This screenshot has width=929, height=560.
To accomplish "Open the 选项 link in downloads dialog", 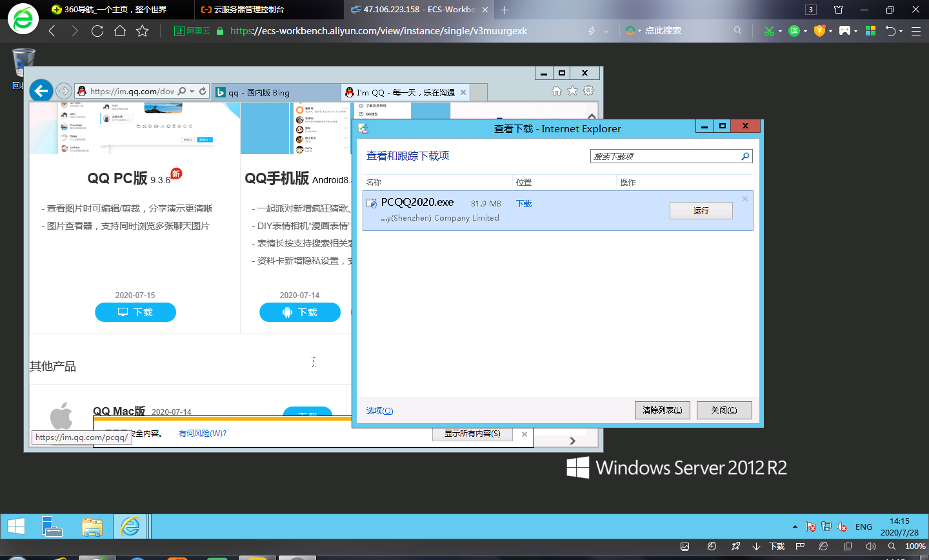I will [x=379, y=411].
